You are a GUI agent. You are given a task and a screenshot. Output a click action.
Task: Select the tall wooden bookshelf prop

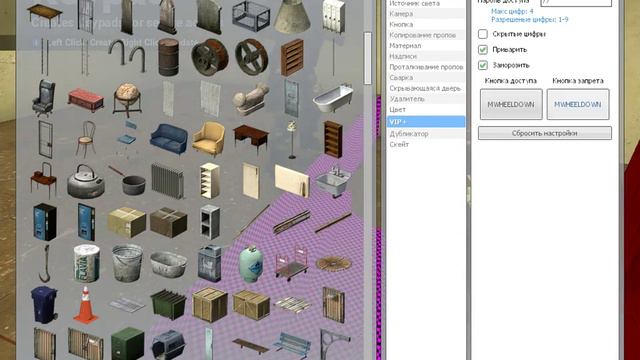coord(333,139)
